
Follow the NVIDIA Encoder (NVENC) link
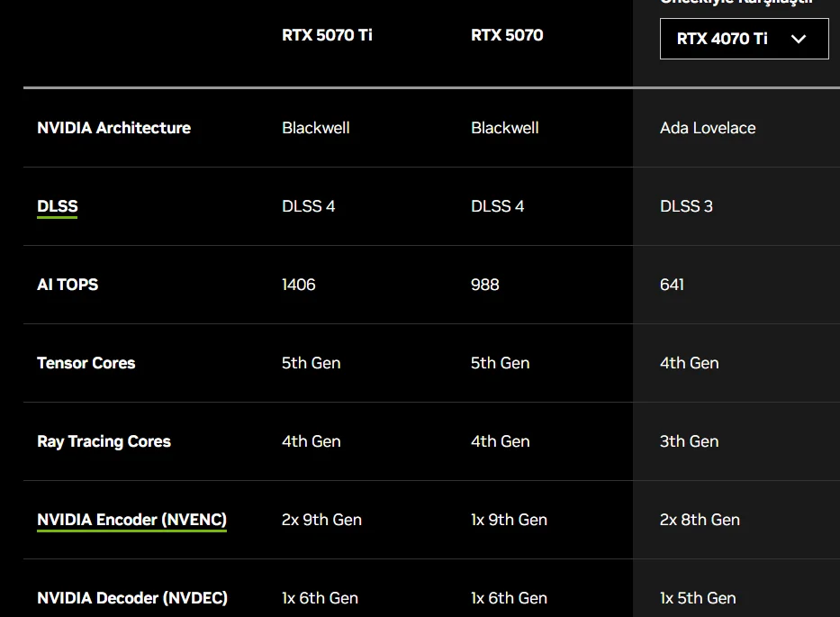(x=131, y=520)
